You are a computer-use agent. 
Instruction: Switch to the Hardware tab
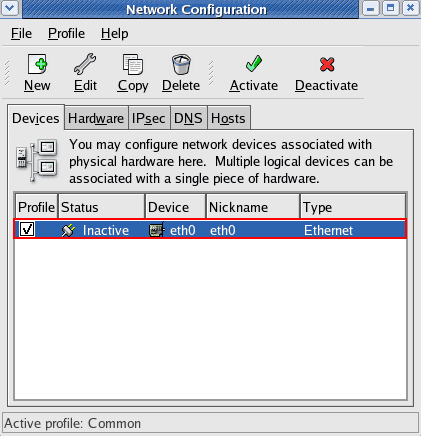tap(96, 118)
